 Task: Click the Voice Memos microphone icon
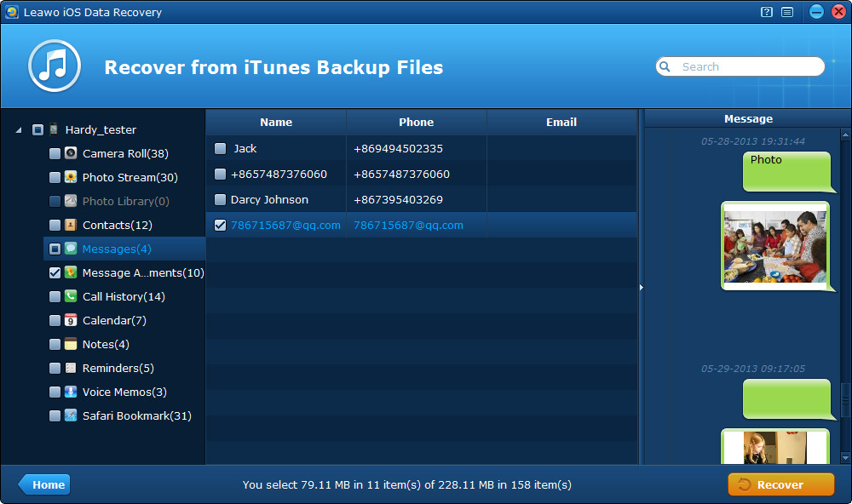pyautogui.click(x=71, y=392)
